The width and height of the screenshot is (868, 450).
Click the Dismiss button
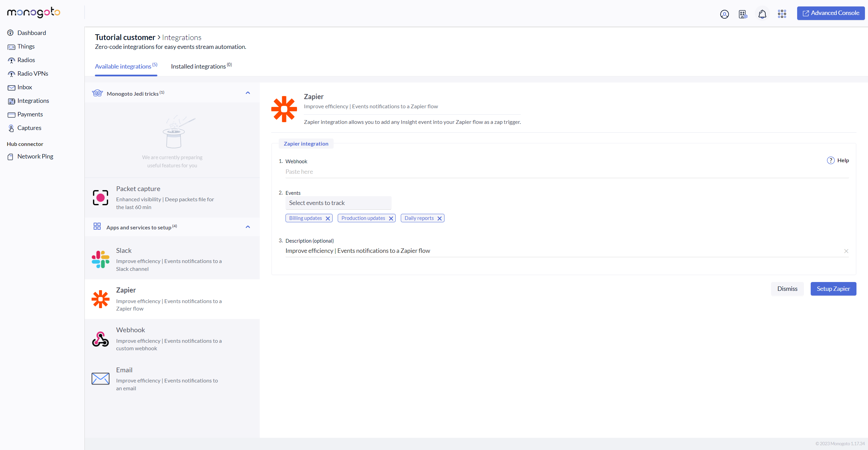[787, 289]
